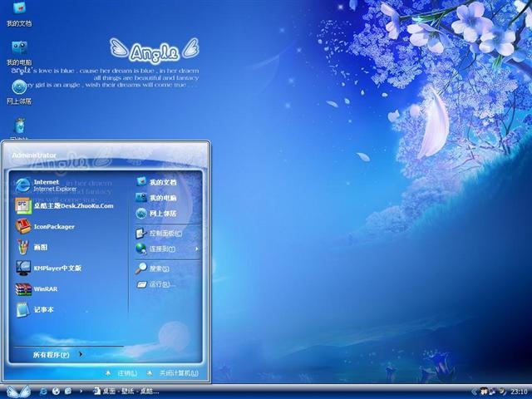Open 控制面板 from Start menu

(x=164, y=233)
